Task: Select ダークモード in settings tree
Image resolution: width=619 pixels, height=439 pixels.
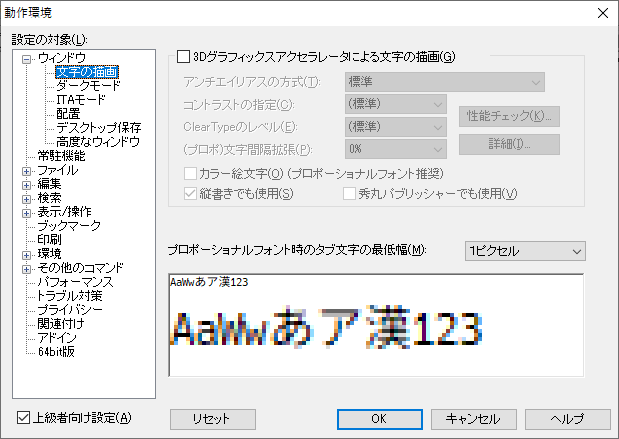Action: click(88, 86)
